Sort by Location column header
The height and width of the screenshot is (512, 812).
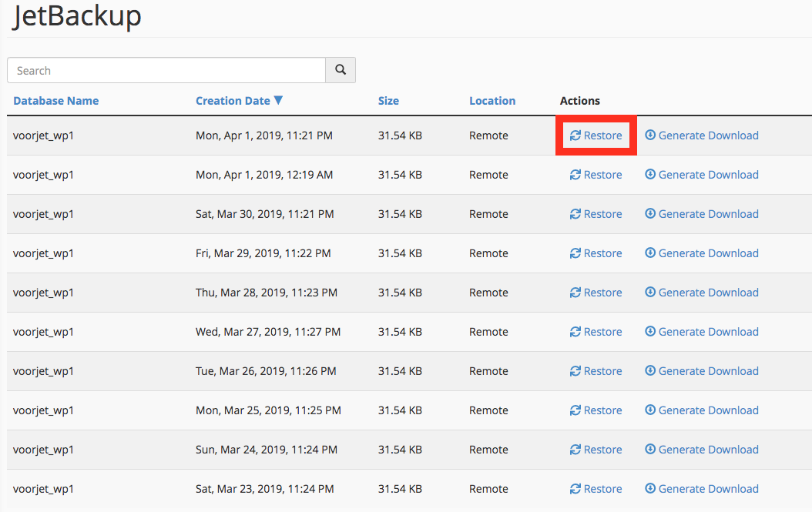492,101
